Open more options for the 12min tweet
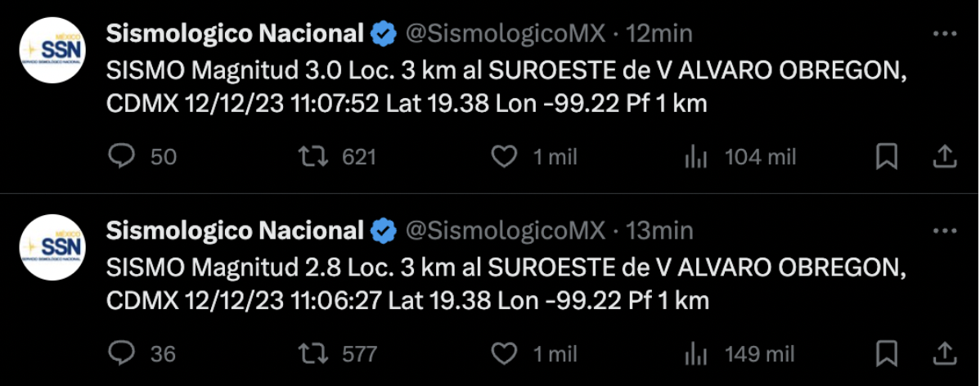This screenshot has width=980, height=386. pos(945,34)
